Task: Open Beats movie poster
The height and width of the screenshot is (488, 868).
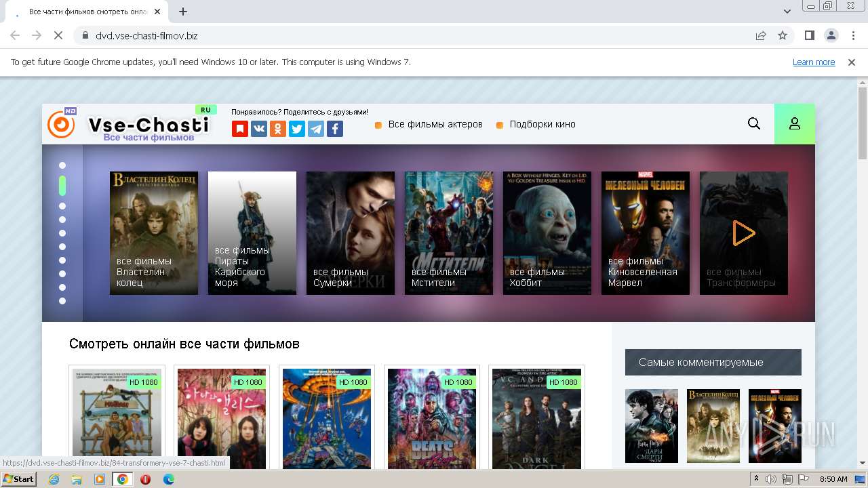Action: click(432, 418)
